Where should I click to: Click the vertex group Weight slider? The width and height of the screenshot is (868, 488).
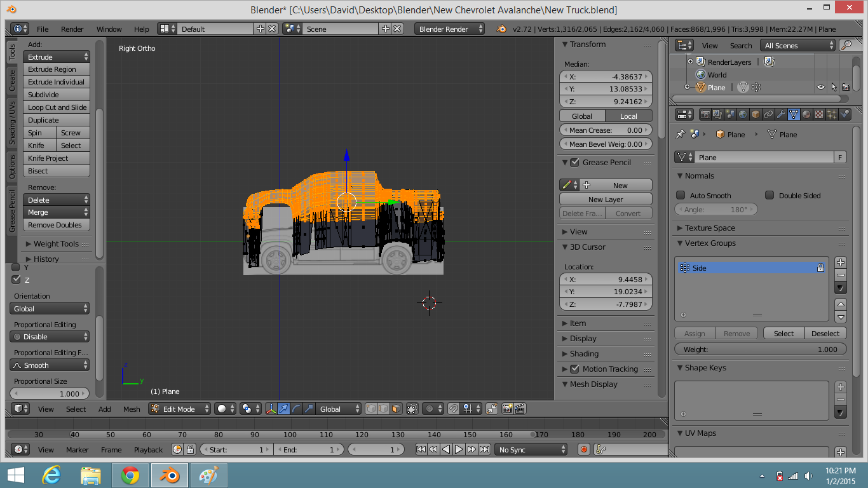pyautogui.click(x=761, y=349)
